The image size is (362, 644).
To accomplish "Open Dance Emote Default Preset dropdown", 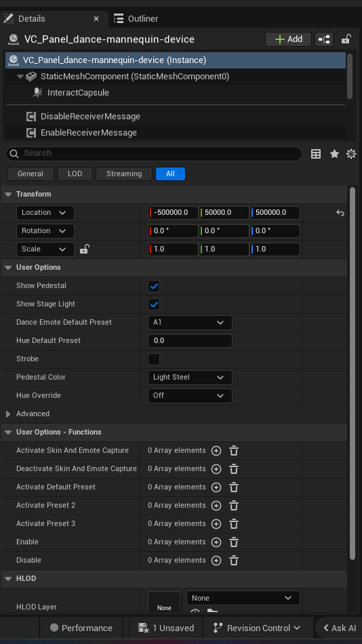I will point(190,323).
